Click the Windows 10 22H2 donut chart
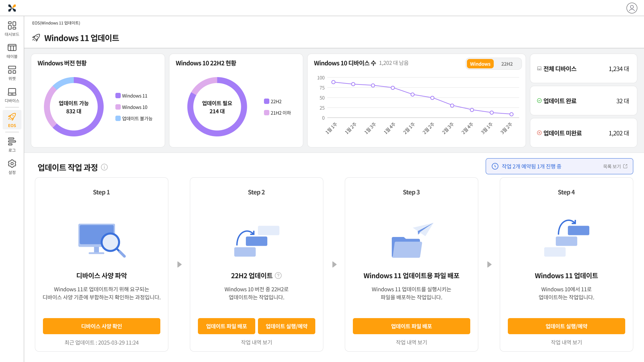Image resolution: width=644 pixels, height=362 pixels. [x=217, y=107]
